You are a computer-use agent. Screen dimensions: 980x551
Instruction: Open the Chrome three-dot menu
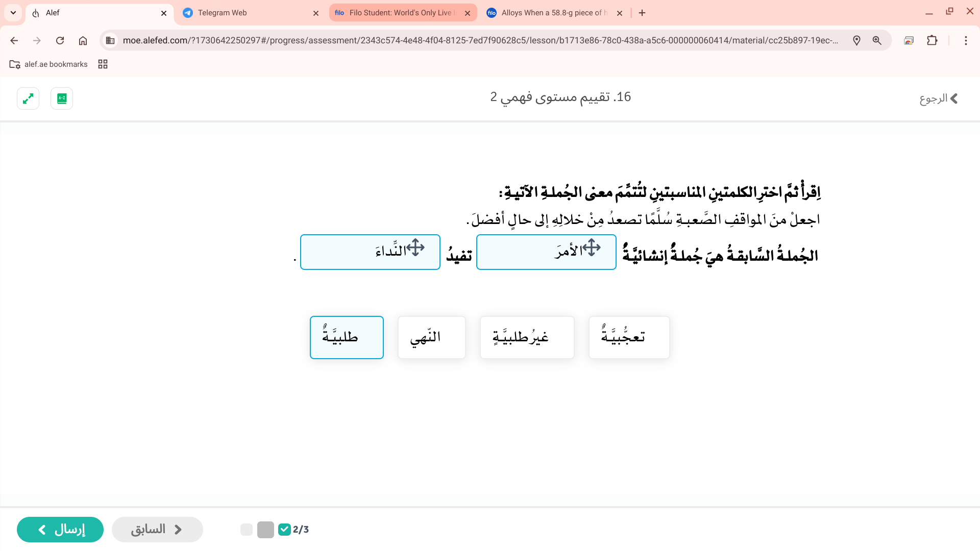point(966,40)
